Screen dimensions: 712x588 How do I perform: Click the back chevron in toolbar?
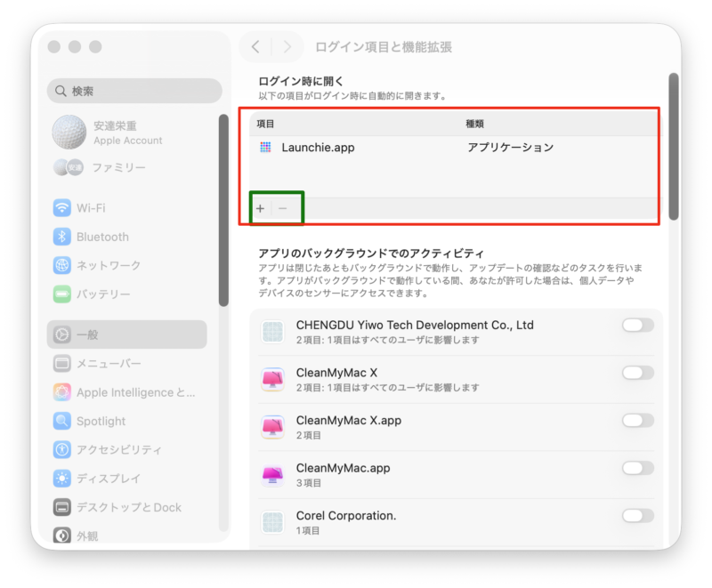point(256,47)
